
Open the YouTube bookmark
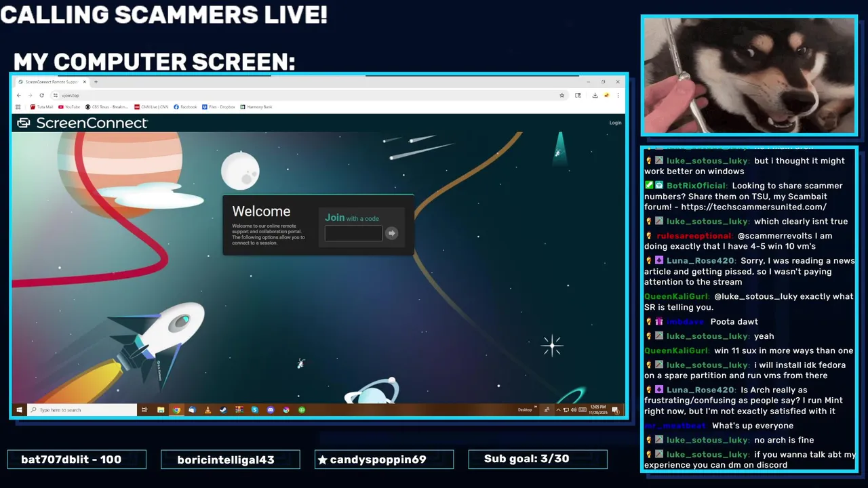[x=70, y=107]
